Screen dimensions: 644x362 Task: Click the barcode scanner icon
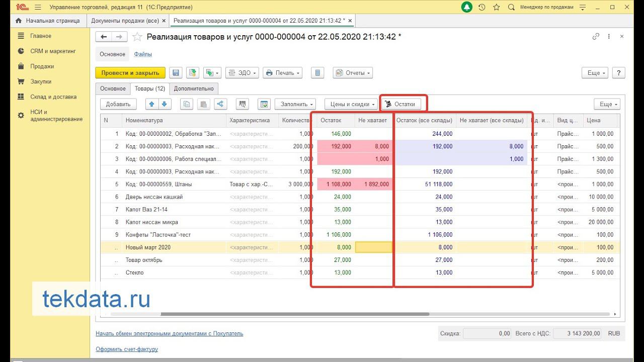pos(243,104)
